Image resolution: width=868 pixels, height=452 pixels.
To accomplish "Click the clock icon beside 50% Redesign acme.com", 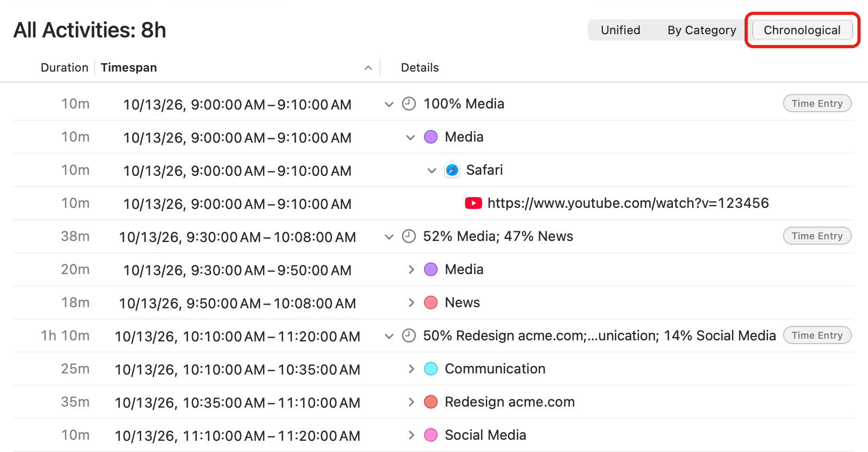I will (x=409, y=336).
